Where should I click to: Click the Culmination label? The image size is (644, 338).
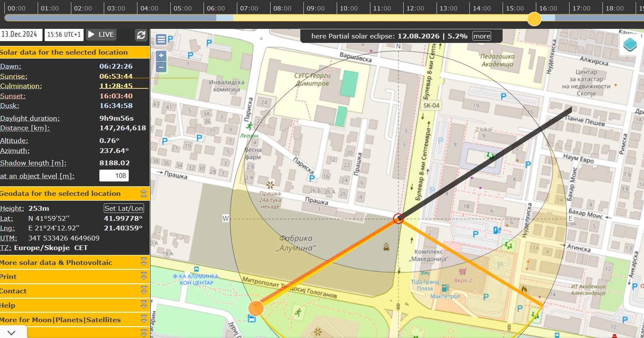(x=21, y=86)
